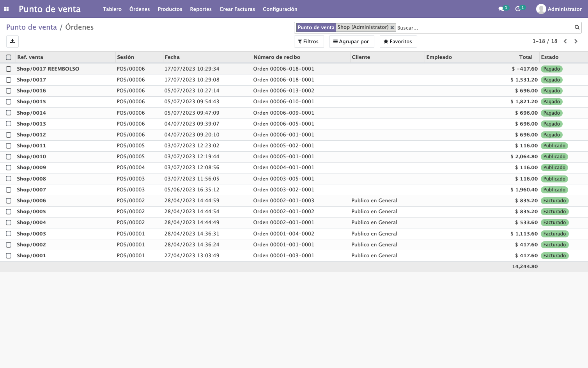Click the 14,244.80 total sum
The width and height of the screenshot is (588, 368).
click(525, 267)
